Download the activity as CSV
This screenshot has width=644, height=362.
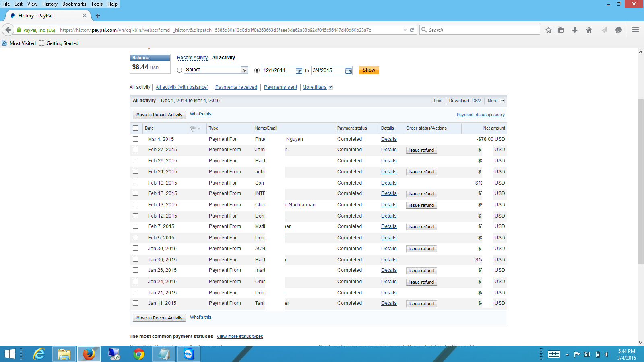click(x=476, y=101)
